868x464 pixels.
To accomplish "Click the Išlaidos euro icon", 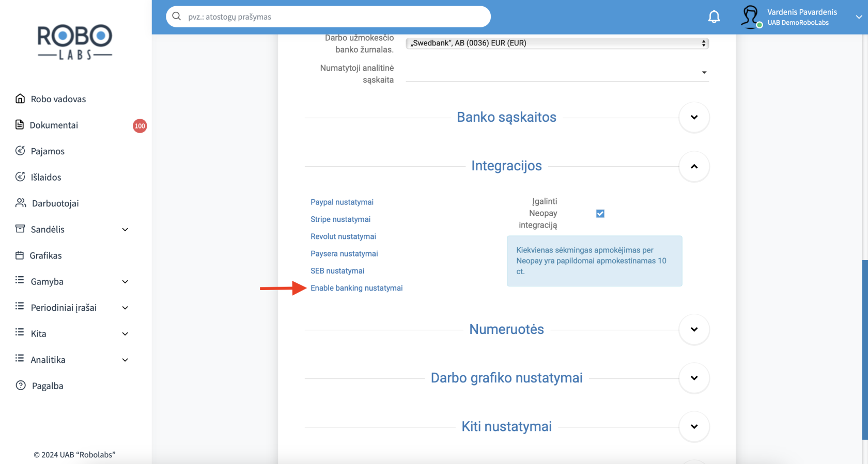I will pyautogui.click(x=20, y=177).
